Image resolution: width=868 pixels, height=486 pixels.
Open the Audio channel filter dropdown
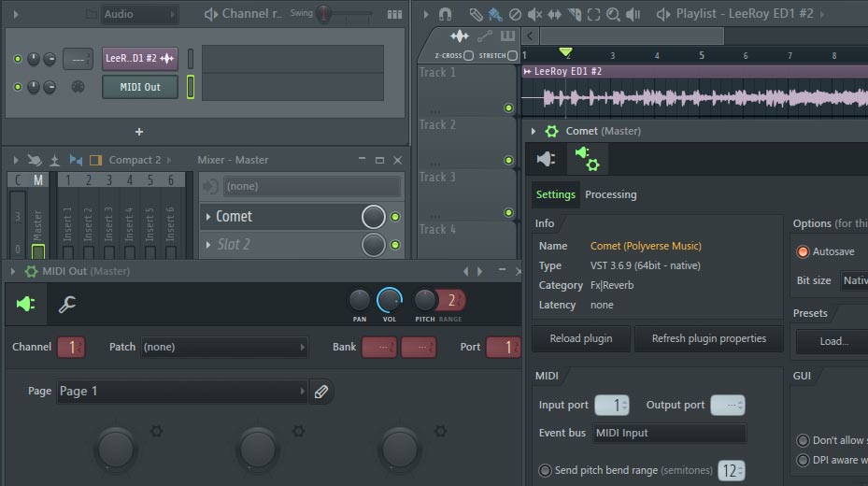[138, 14]
